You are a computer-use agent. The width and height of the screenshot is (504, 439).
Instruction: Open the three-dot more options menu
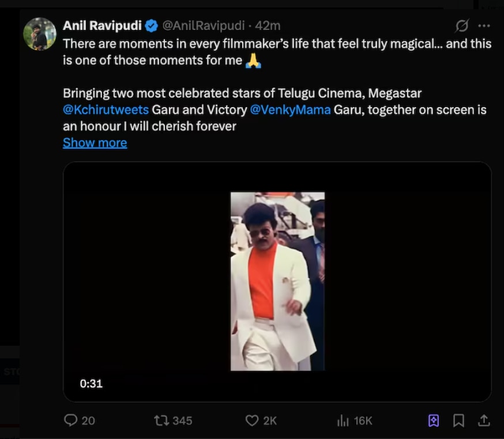click(484, 26)
